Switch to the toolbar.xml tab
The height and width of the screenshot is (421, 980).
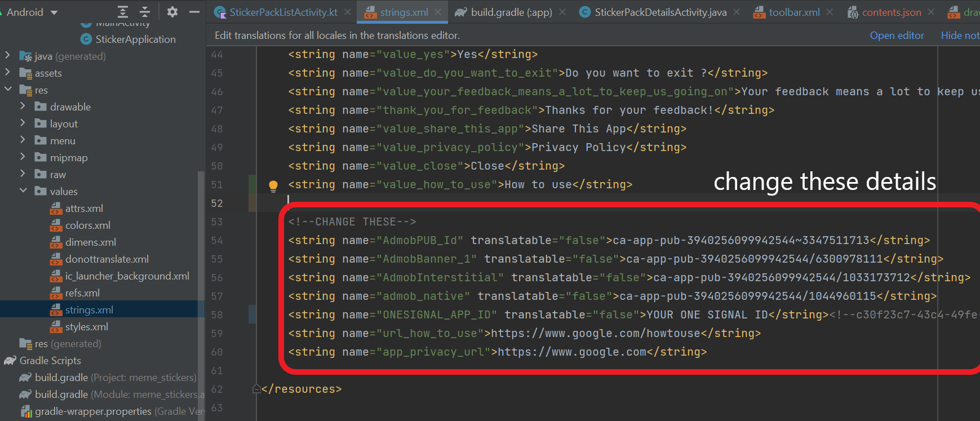[x=793, y=12]
